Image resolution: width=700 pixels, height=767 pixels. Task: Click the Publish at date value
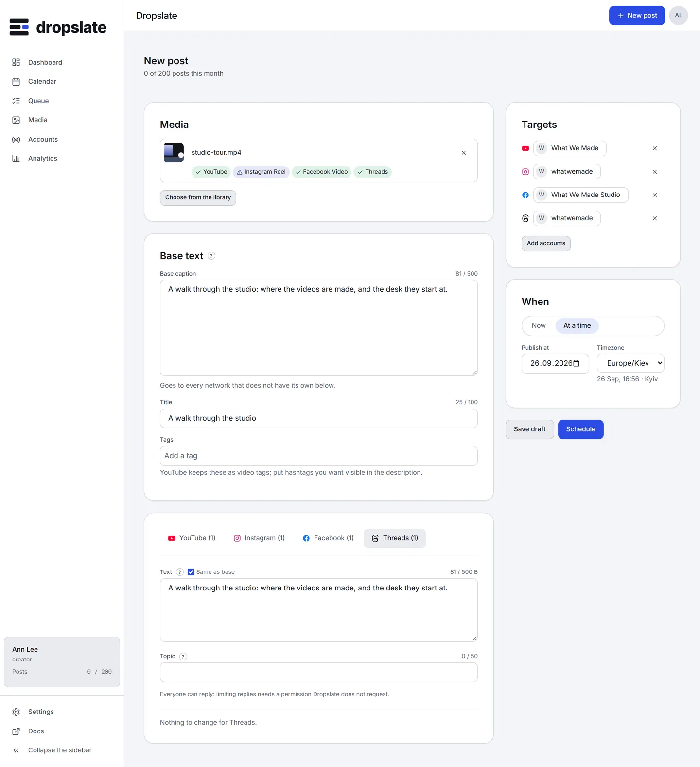coord(551,364)
